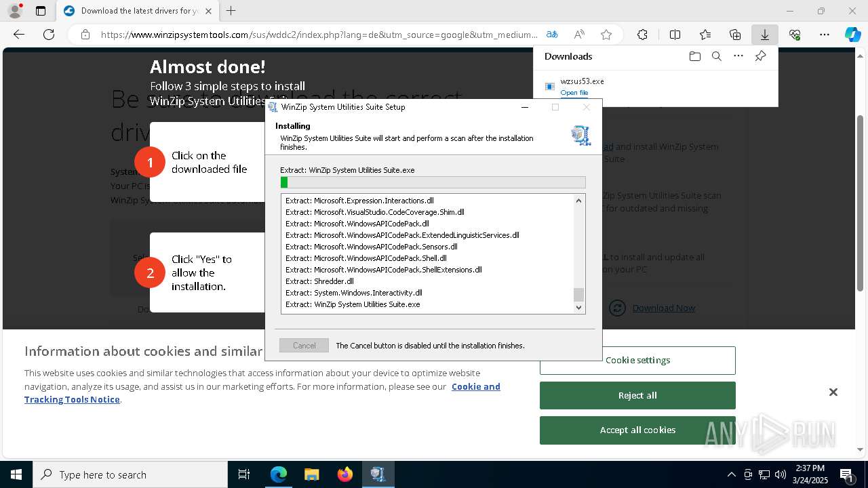Image resolution: width=868 pixels, height=488 pixels.
Task: Open Cookie and Tracking Tools Notice
Action: click(x=262, y=393)
